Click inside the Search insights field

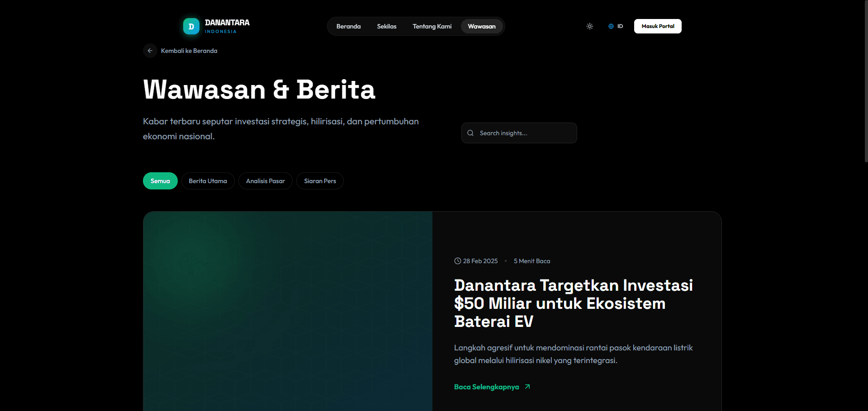click(x=519, y=132)
